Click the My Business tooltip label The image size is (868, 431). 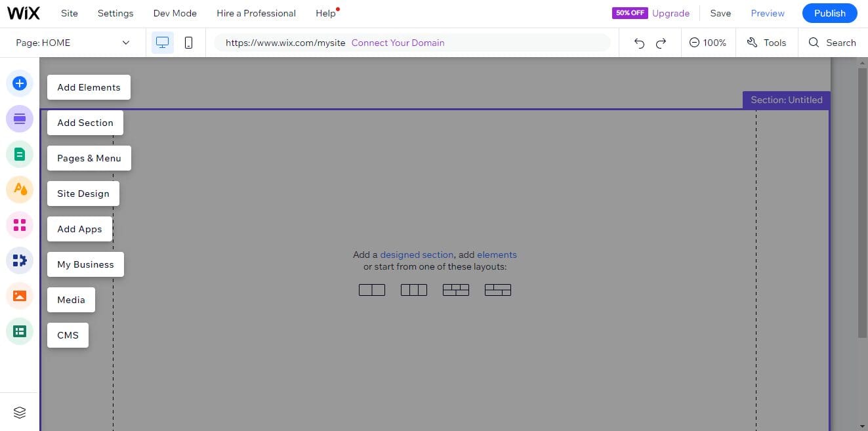click(85, 264)
